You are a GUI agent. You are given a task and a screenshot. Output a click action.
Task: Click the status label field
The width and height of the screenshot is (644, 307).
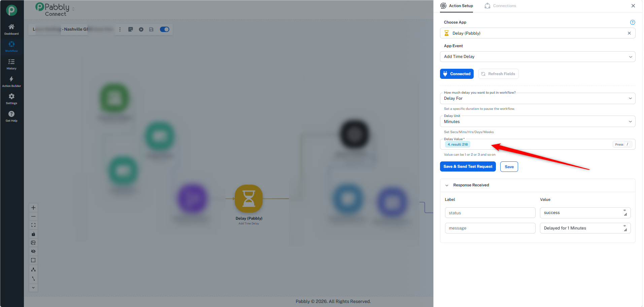490,213
